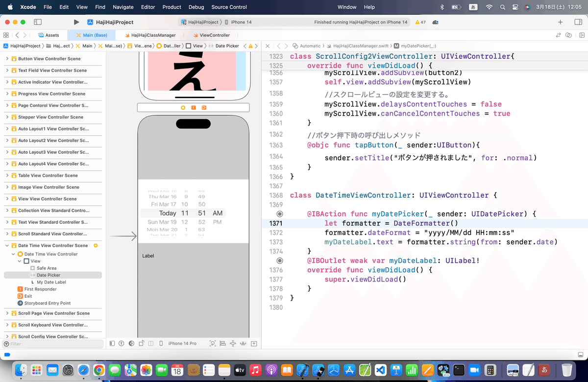Expand the Stepper View Controller Scene

tap(7, 117)
